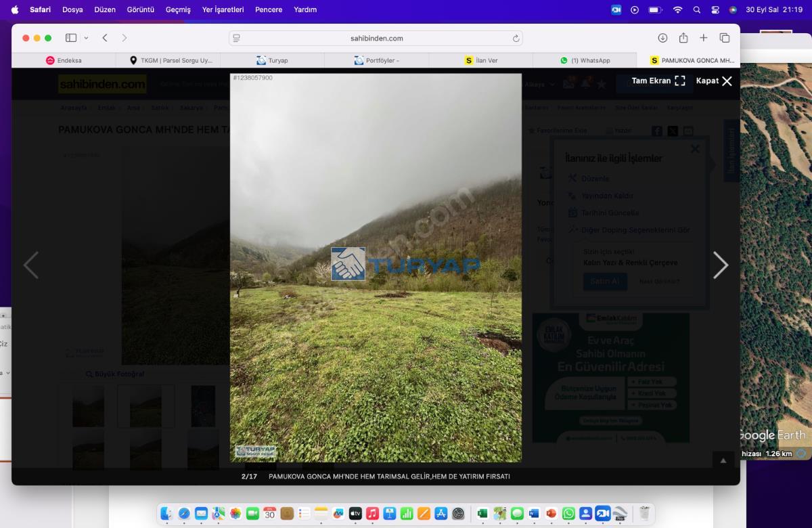Click Safari's sidebar toggle icon

point(71,38)
